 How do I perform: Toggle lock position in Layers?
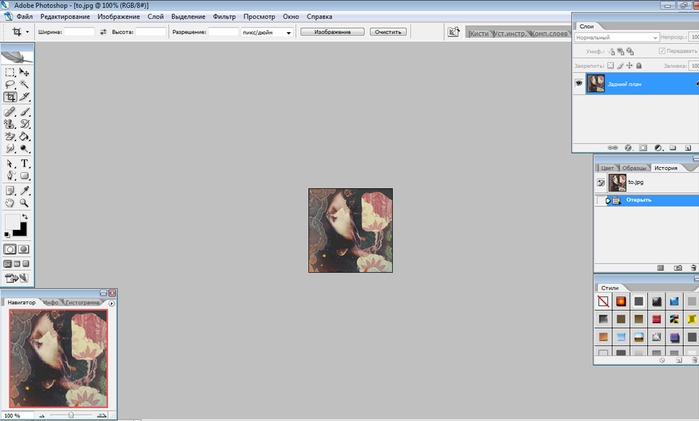(629, 66)
